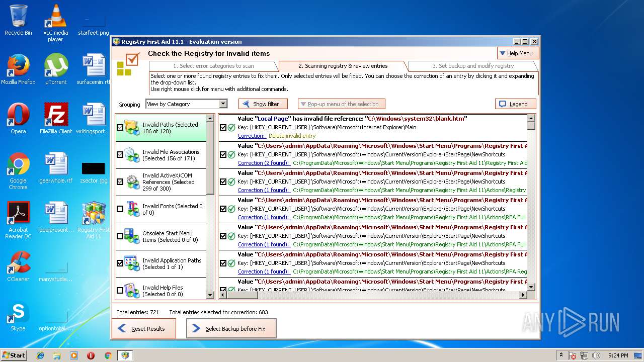Uncheck the Local Page entry checkbox
Image resolution: width=644 pixels, height=362 pixels.
223,128
